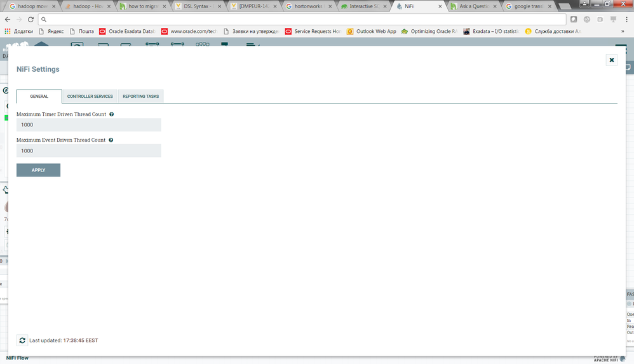Open the Service Requests Hor bookmark
The width and height of the screenshot is (634, 364).
tap(313, 31)
